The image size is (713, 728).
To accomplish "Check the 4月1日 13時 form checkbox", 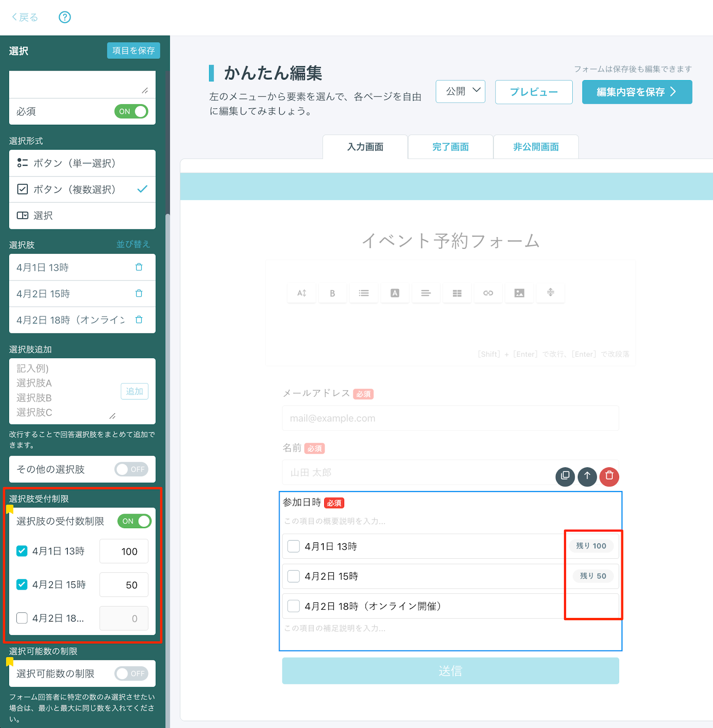I will (294, 546).
